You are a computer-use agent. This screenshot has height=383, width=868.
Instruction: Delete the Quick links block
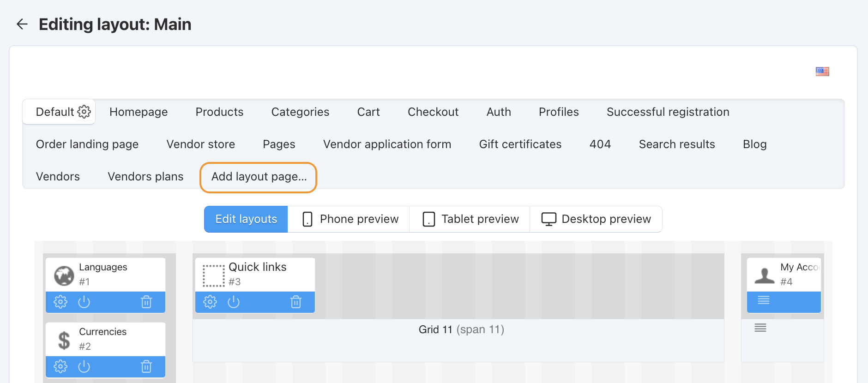(296, 302)
